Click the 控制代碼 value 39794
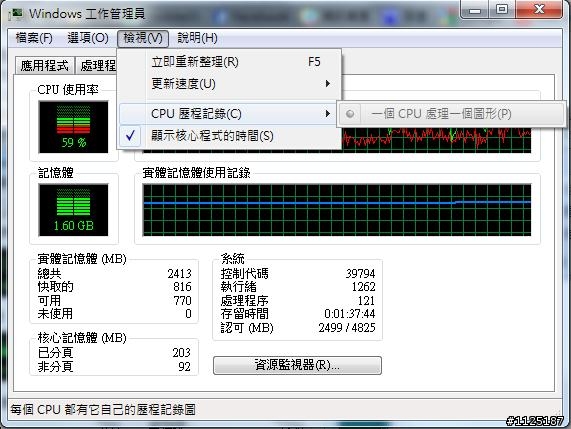The width and height of the screenshot is (571, 429). [x=360, y=273]
